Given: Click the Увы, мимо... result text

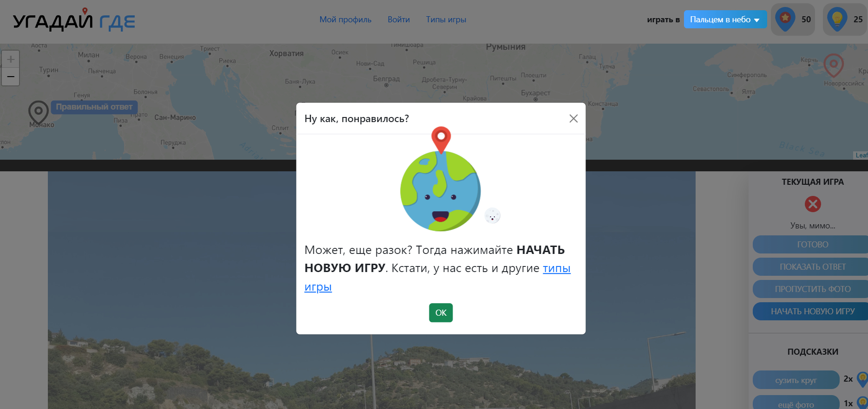Looking at the screenshot, I should 813,226.
